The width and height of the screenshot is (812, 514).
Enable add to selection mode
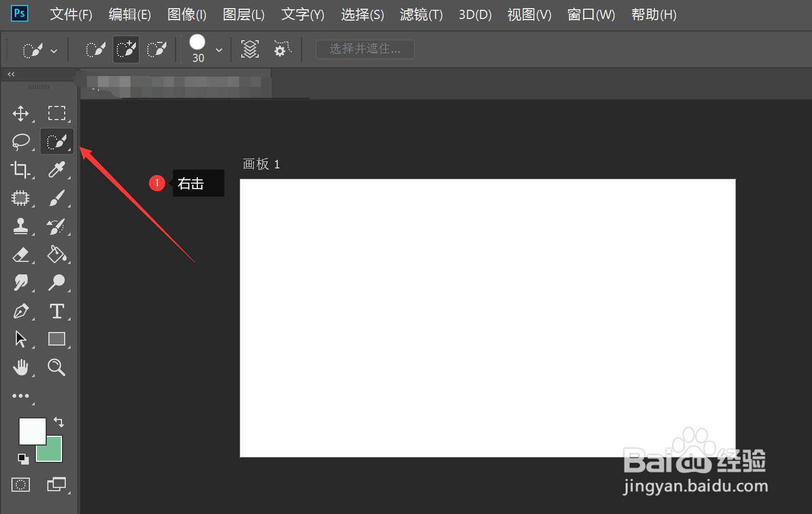point(126,49)
